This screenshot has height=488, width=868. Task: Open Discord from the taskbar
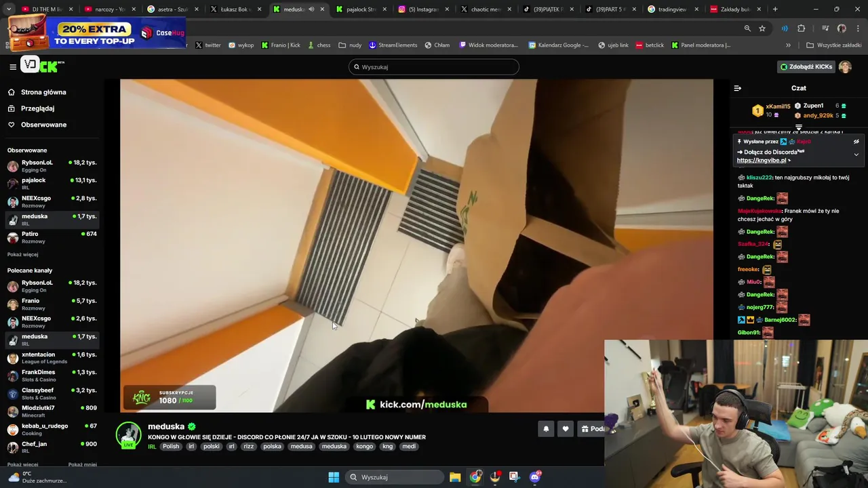pos(534,477)
